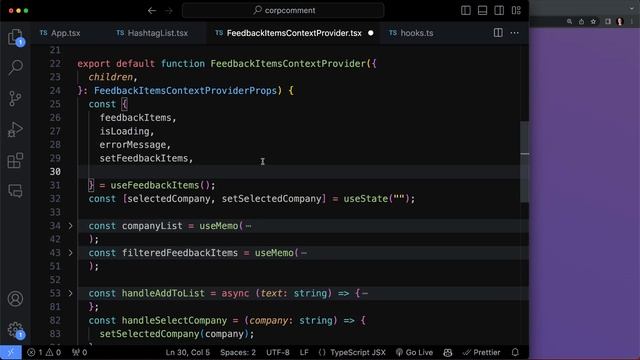
Task: Open remote window indicator in status bar
Action: pyautogui.click(x=11, y=352)
